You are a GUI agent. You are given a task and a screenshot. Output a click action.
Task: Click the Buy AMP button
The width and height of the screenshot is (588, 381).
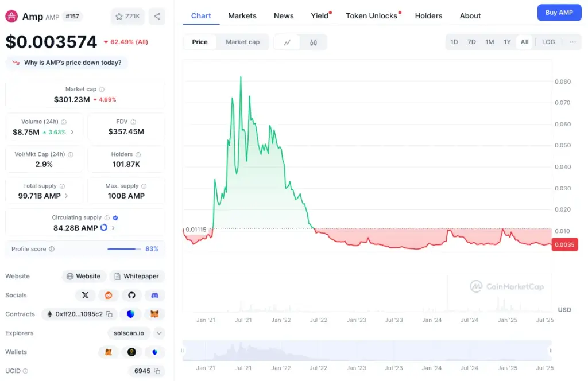559,13
